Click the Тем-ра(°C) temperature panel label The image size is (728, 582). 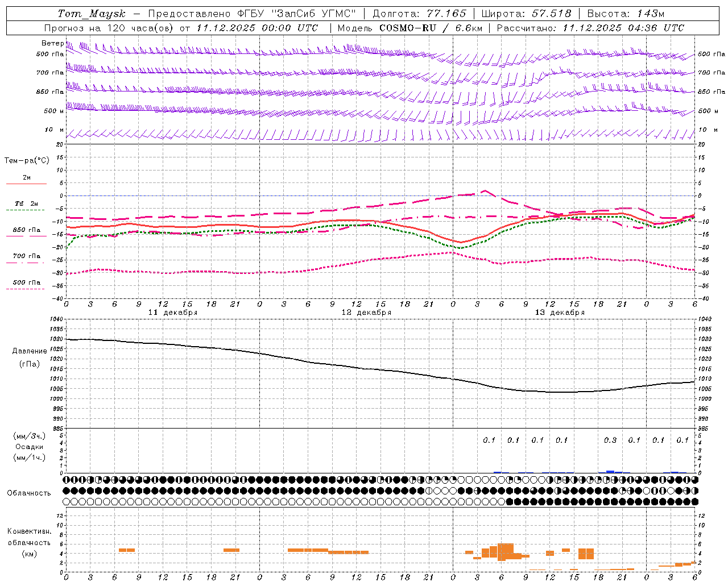[x=27, y=160]
